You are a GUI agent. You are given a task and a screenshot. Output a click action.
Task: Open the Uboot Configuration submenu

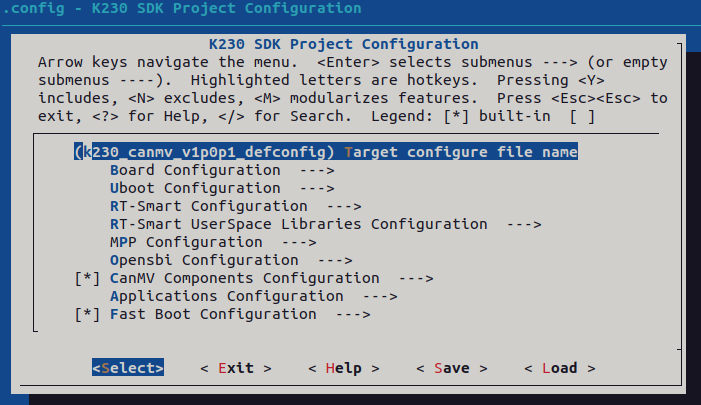(x=195, y=188)
